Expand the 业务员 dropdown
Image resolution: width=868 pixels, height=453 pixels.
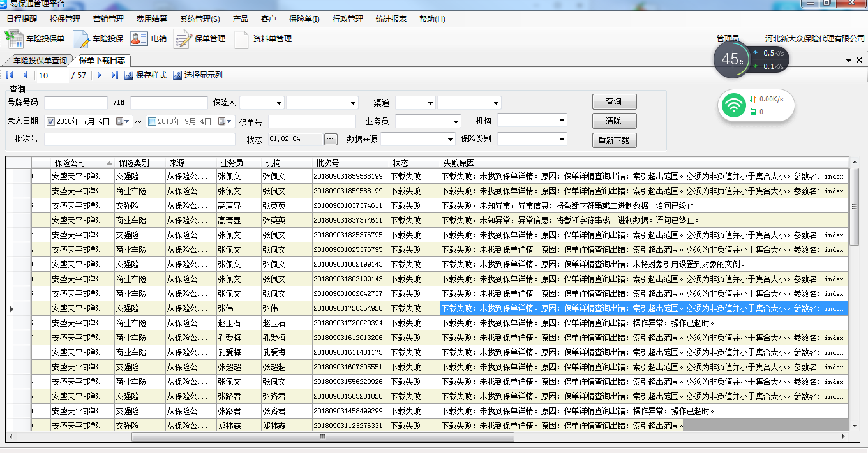(x=455, y=121)
